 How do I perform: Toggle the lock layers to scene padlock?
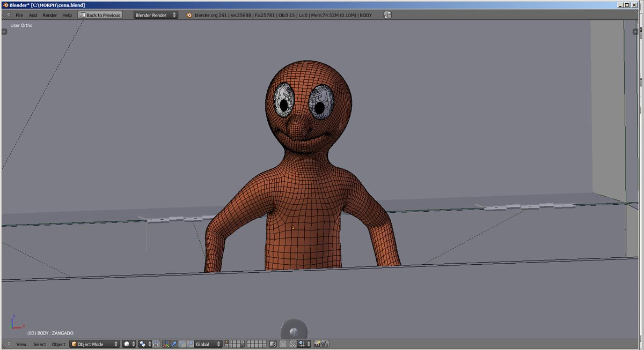[x=273, y=344]
